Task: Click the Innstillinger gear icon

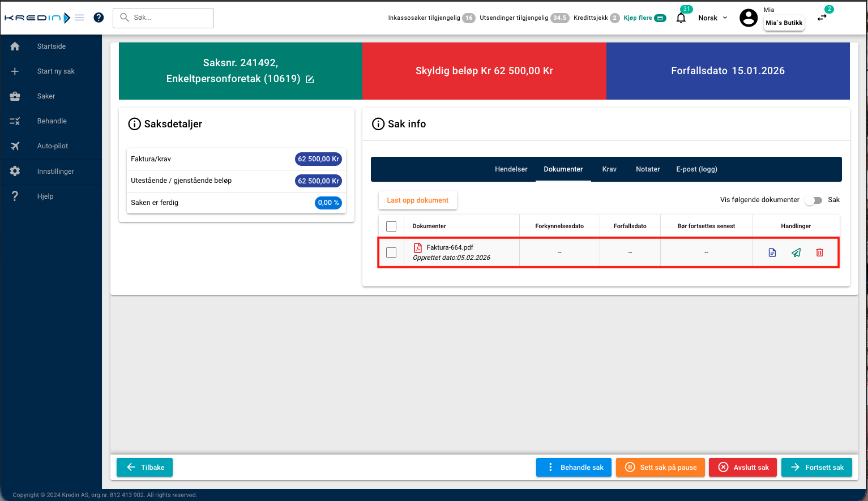Action: [15, 171]
